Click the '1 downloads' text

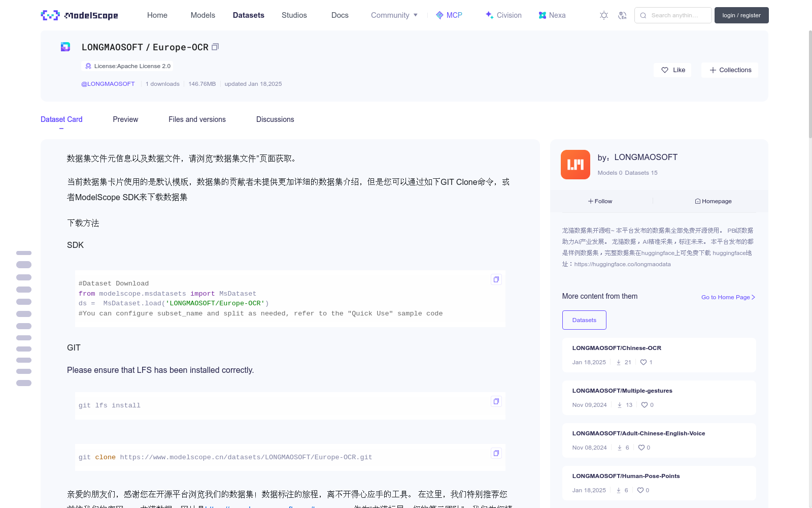coord(162,84)
